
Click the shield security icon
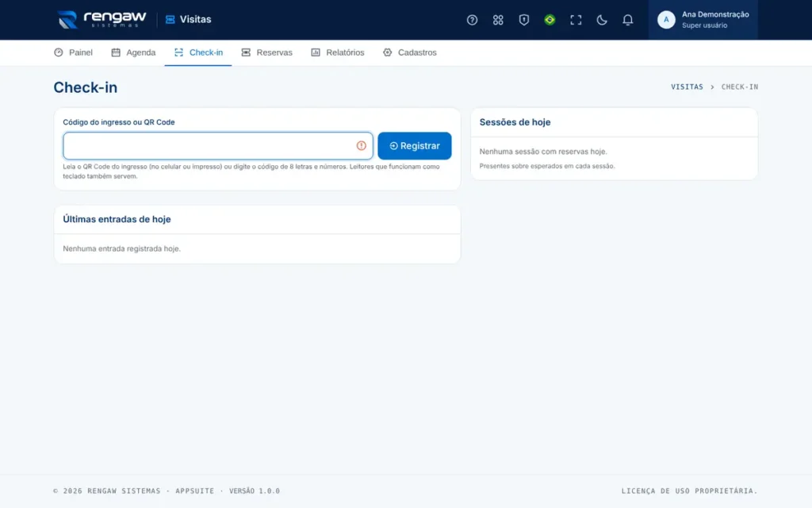pyautogui.click(x=523, y=20)
